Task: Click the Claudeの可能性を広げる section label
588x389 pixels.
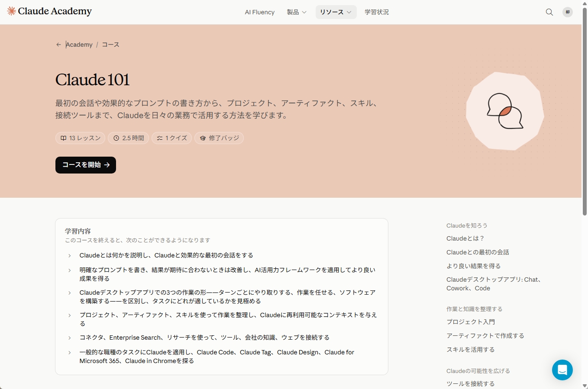Action: (478, 371)
